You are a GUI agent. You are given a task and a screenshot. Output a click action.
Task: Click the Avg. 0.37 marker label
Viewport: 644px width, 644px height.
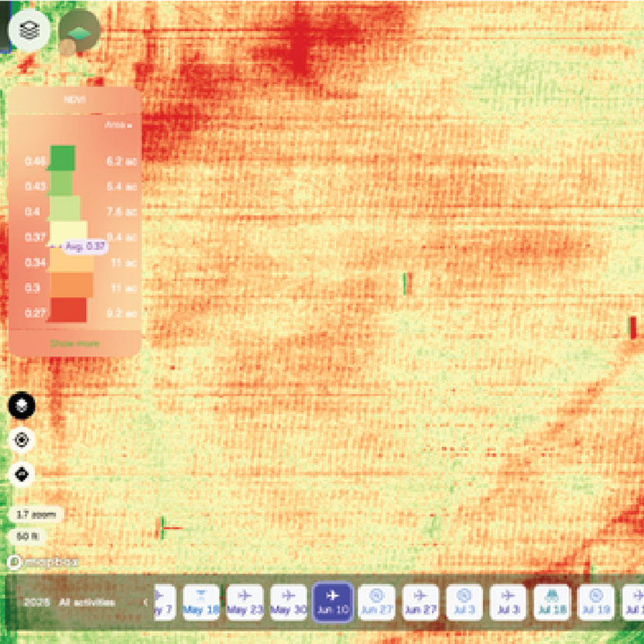tap(84, 245)
